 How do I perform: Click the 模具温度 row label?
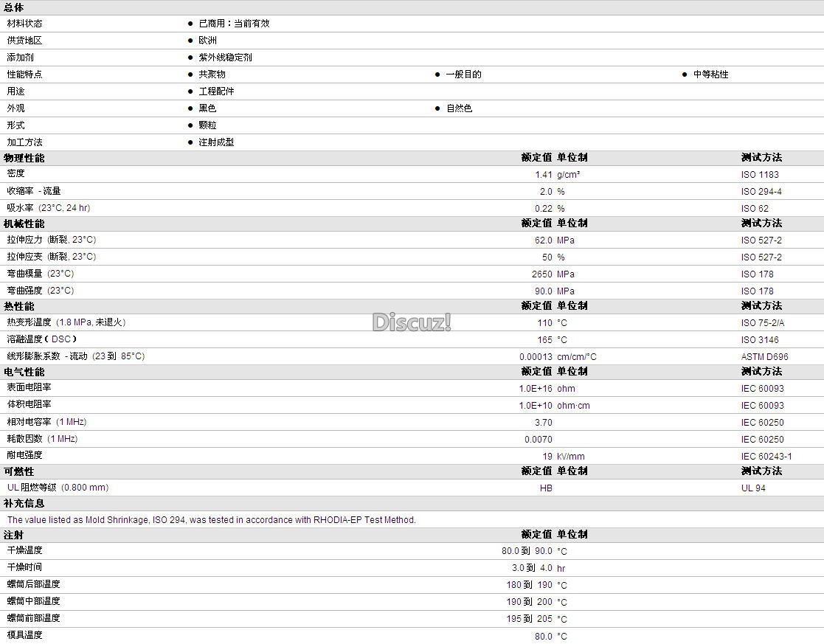24,635
